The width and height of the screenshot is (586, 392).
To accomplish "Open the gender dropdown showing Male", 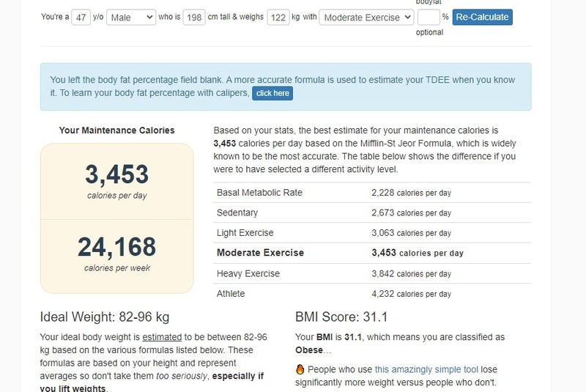I will tap(130, 17).
